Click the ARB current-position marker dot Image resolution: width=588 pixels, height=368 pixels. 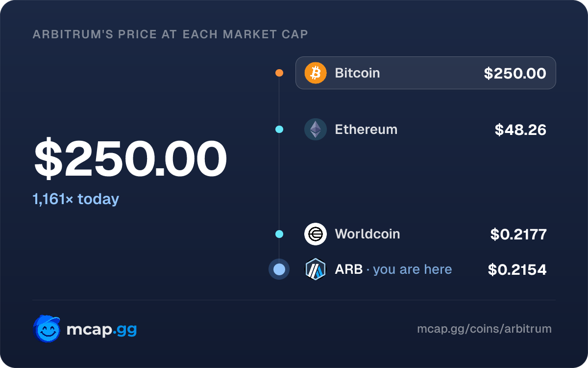click(x=279, y=269)
